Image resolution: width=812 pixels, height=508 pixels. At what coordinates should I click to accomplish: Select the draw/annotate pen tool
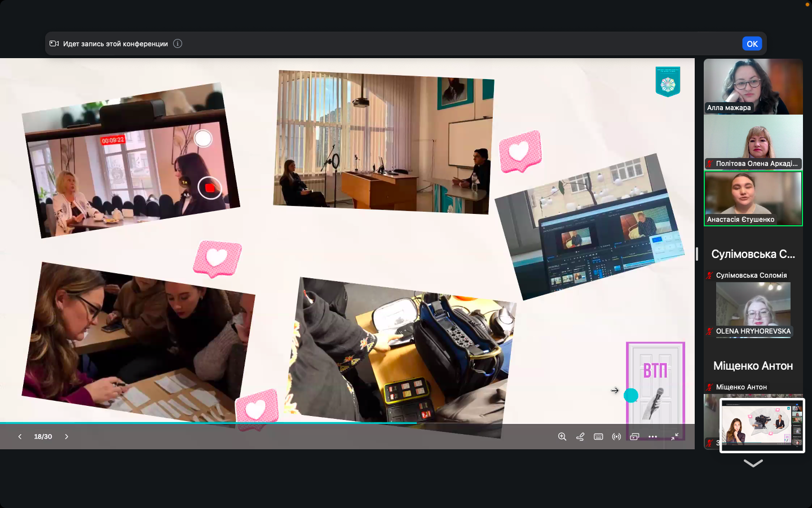580,436
